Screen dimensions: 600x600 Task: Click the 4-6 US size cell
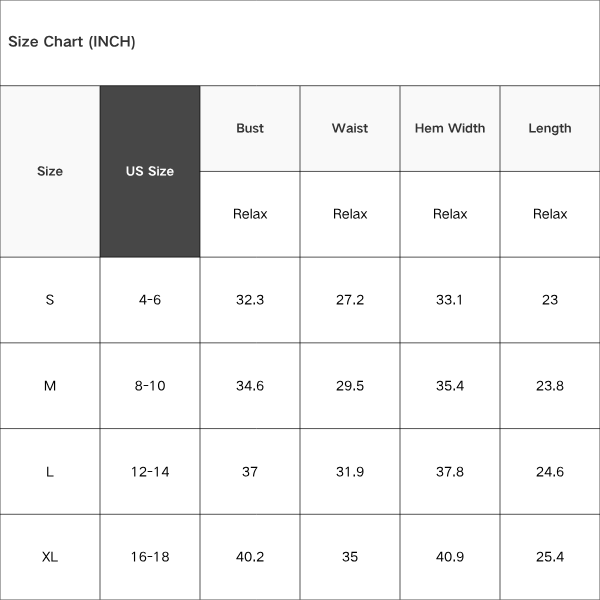coord(150,300)
